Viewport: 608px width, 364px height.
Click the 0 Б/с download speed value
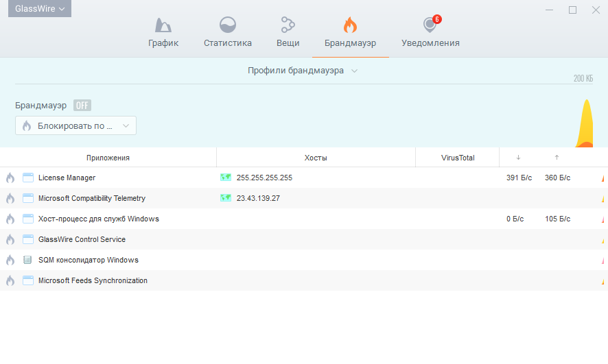[x=515, y=219]
